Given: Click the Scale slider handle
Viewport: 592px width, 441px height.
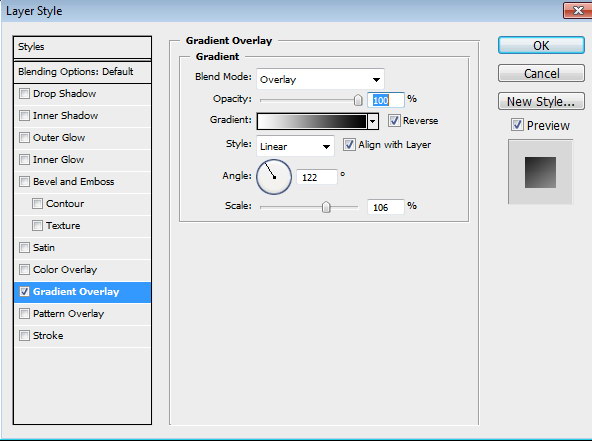Looking at the screenshot, I should (326, 207).
